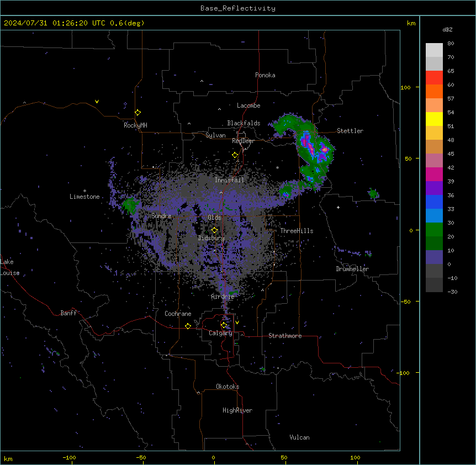This screenshot has width=476, height=465.
Task: Click the white plus marker north of Drumheller
Action: click(x=338, y=207)
